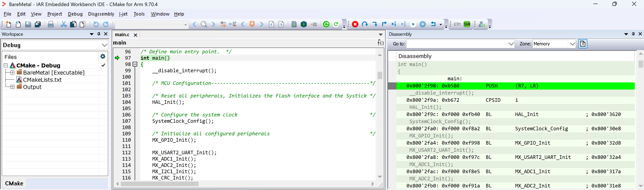This screenshot has width=644, height=190.
Task: Open the Disassembly menu
Action: [x=101, y=14]
